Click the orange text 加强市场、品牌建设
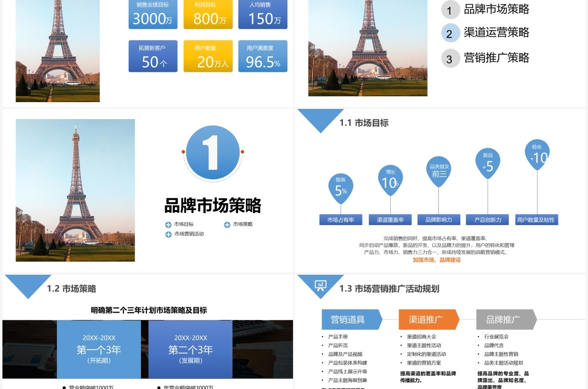 click(437, 260)
